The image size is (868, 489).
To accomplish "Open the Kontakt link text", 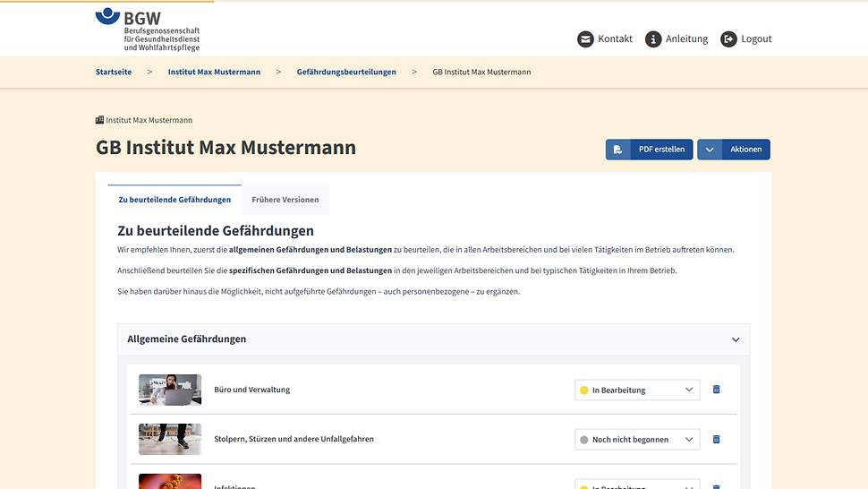I will (615, 39).
